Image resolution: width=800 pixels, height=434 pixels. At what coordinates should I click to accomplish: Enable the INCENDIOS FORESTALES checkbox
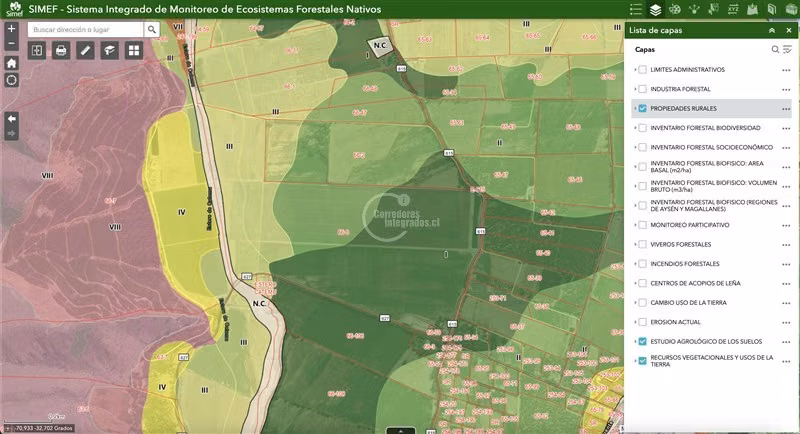[642, 264]
